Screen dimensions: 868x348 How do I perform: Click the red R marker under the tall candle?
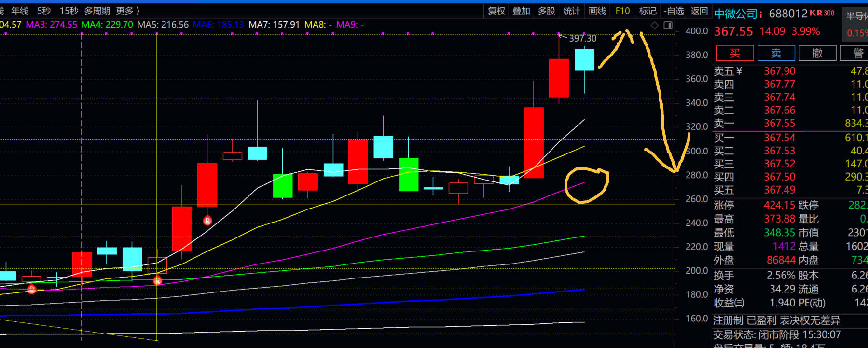pos(207,221)
